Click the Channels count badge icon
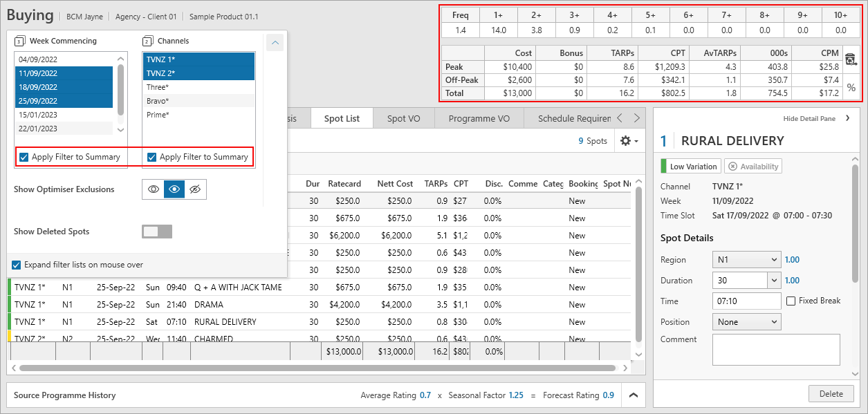868x414 pixels. (147, 41)
